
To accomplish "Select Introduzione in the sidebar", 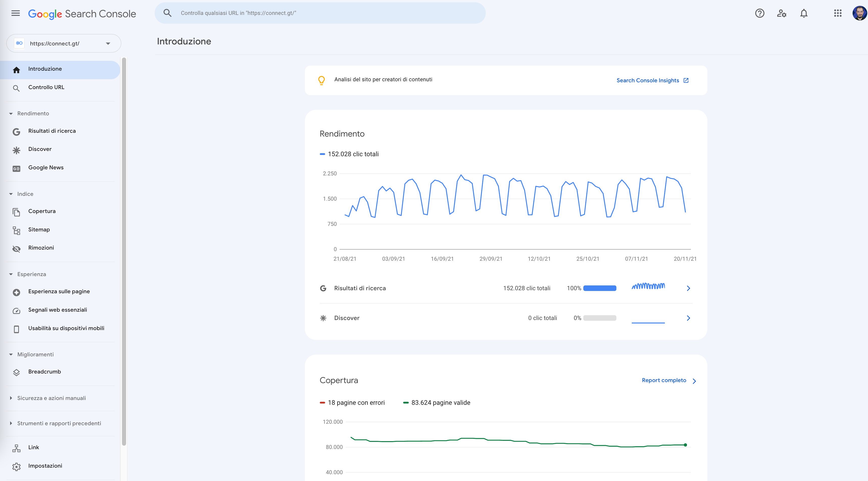I will (60, 70).
